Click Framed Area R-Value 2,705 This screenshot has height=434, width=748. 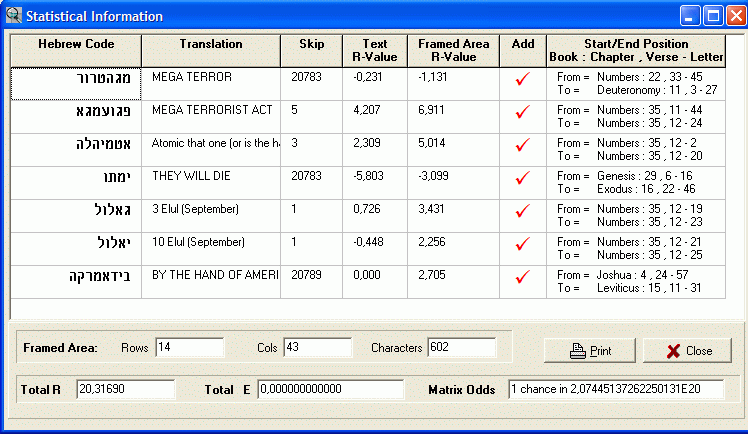pyautogui.click(x=431, y=275)
